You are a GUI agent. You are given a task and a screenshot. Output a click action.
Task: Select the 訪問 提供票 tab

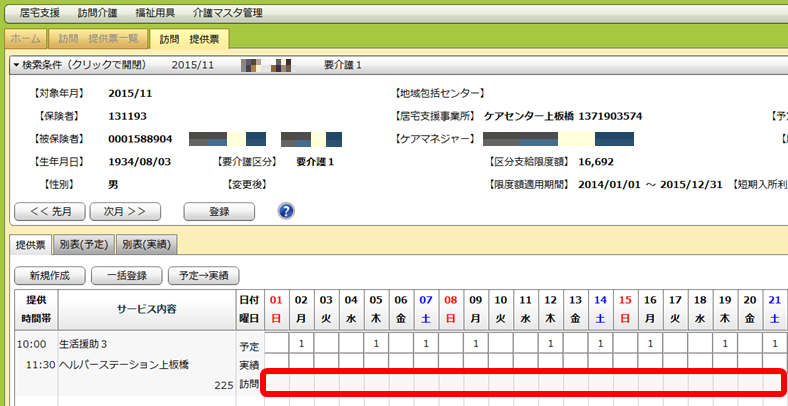tap(189, 39)
